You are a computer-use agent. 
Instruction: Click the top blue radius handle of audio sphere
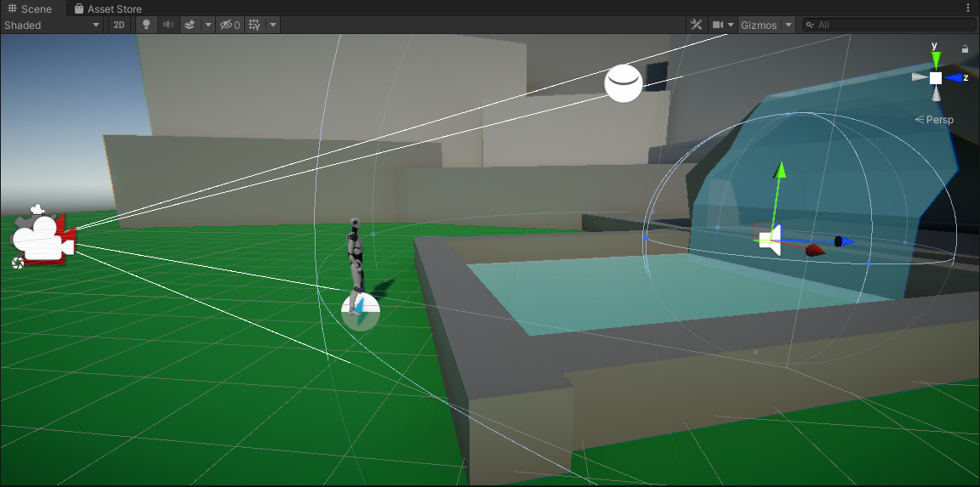click(788, 114)
